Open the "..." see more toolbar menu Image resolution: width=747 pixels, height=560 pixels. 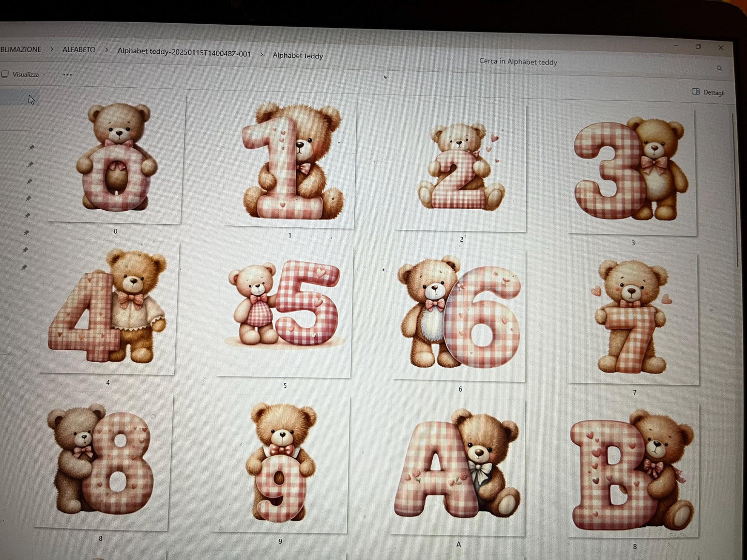click(67, 75)
